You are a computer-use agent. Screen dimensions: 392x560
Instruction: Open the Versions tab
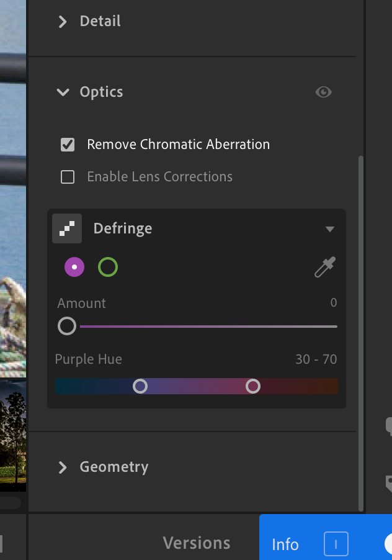click(196, 543)
